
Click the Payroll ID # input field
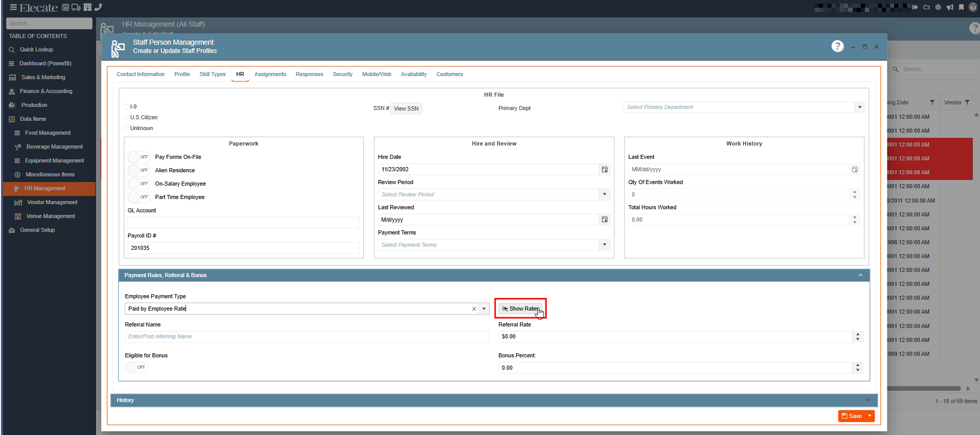pyautogui.click(x=243, y=248)
